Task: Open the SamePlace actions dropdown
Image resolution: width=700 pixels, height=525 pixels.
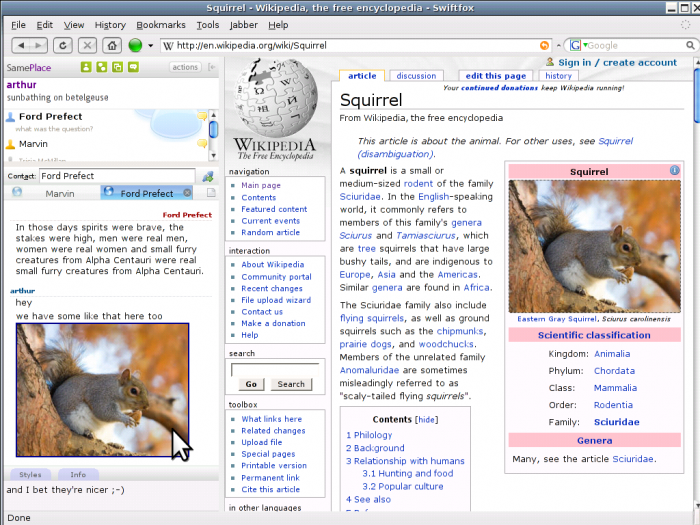Action: coord(185,67)
